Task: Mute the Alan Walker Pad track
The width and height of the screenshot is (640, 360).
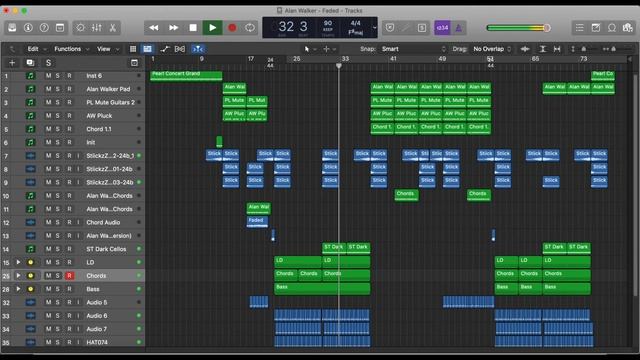Action: click(x=49, y=89)
